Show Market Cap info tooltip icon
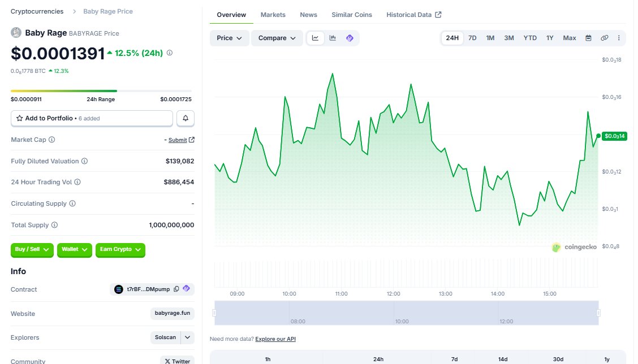Image resolution: width=638 pixels, height=364 pixels. coord(51,140)
